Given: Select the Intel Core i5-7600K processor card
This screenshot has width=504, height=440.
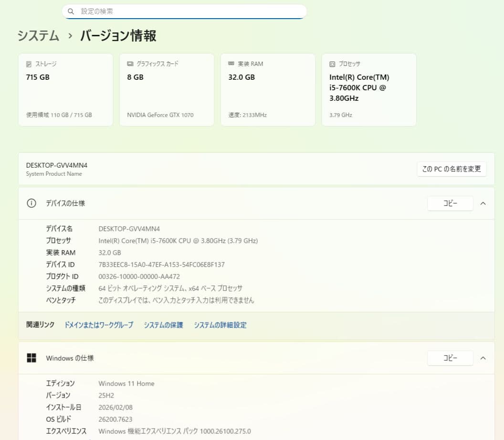Looking at the screenshot, I should coord(369,89).
